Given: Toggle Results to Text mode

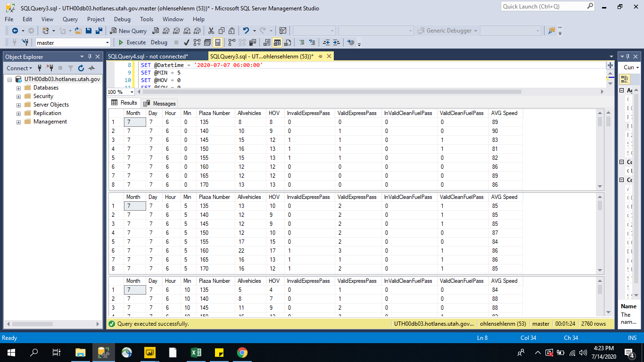Looking at the screenshot, I should tap(267, 42).
